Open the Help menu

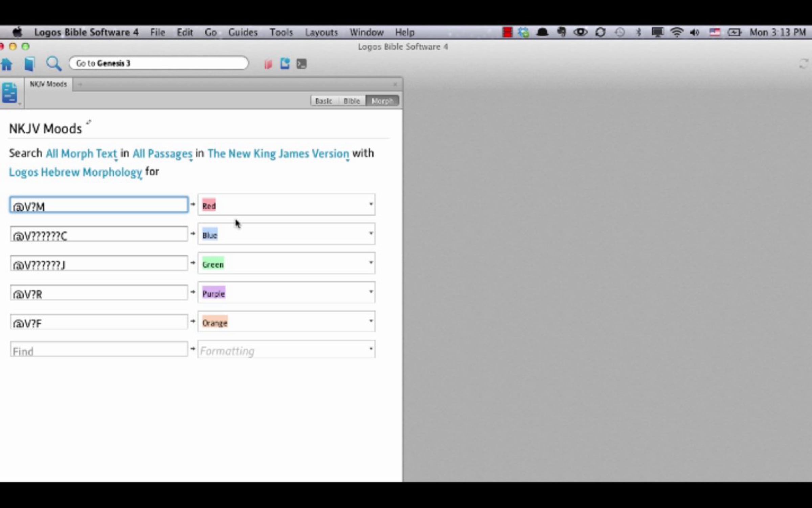[405, 33]
